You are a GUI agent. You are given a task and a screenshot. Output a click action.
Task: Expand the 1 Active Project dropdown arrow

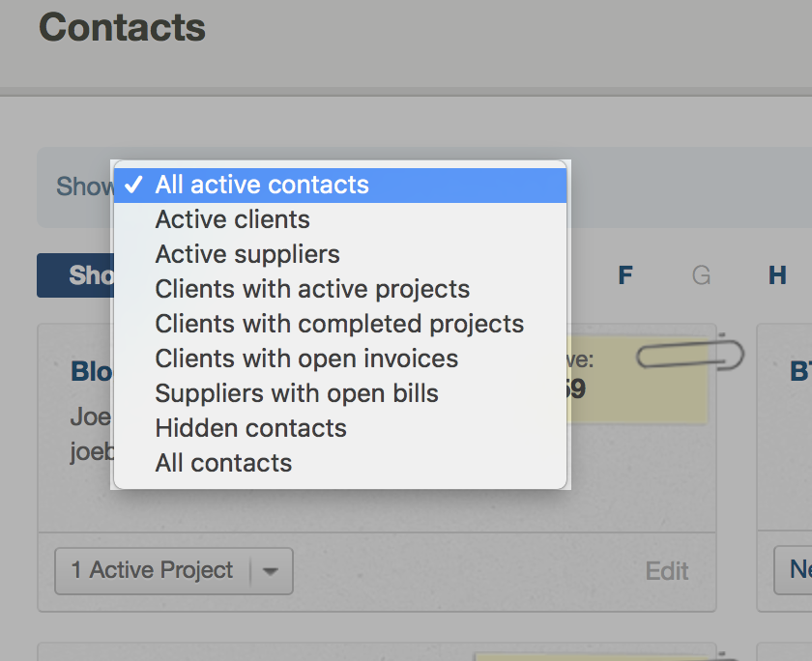273,571
